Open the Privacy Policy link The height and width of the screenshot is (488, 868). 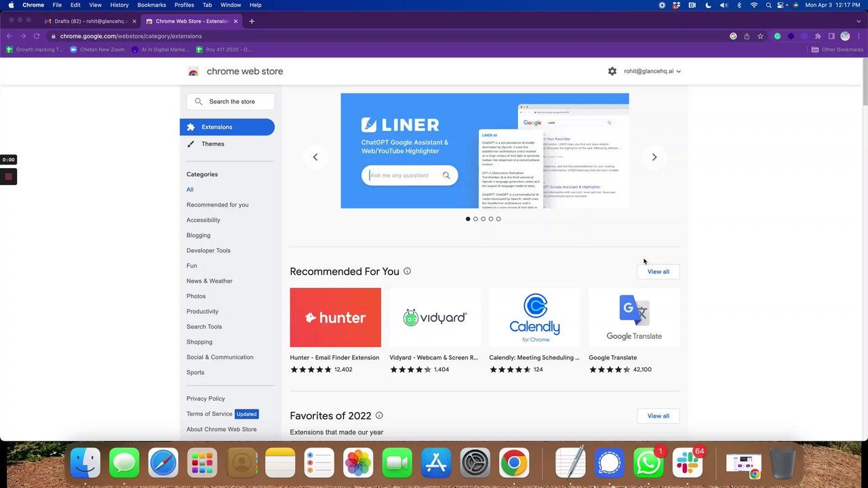point(205,399)
